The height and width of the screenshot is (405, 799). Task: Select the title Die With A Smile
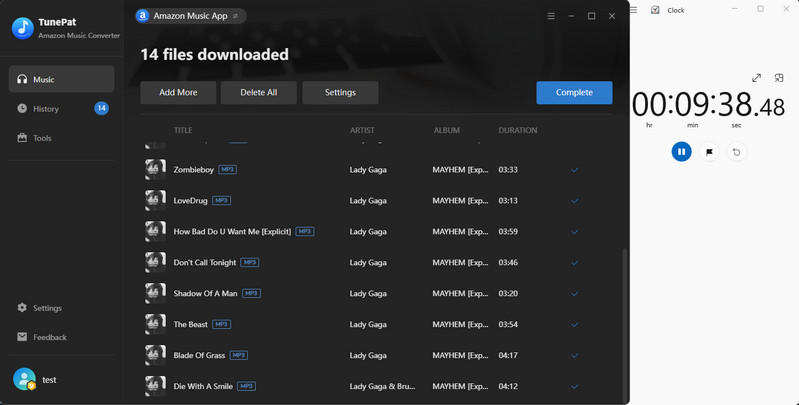point(203,386)
